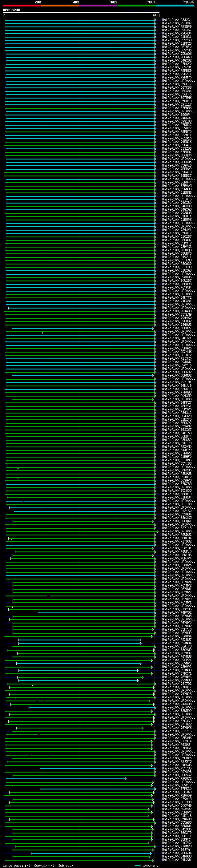The height and width of the screenshot is (868, 197).
Task: Select UniRef100_B2YI48 entry
Action: 176,528
